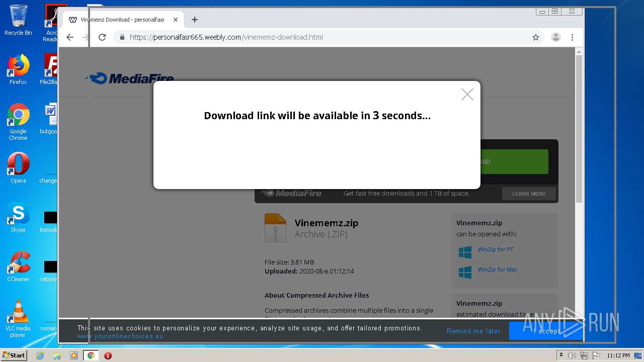The width and height of the screenshot is (644, 362).
Task: Open the youronlinechoices.eu link
Action: click(120, 336)
